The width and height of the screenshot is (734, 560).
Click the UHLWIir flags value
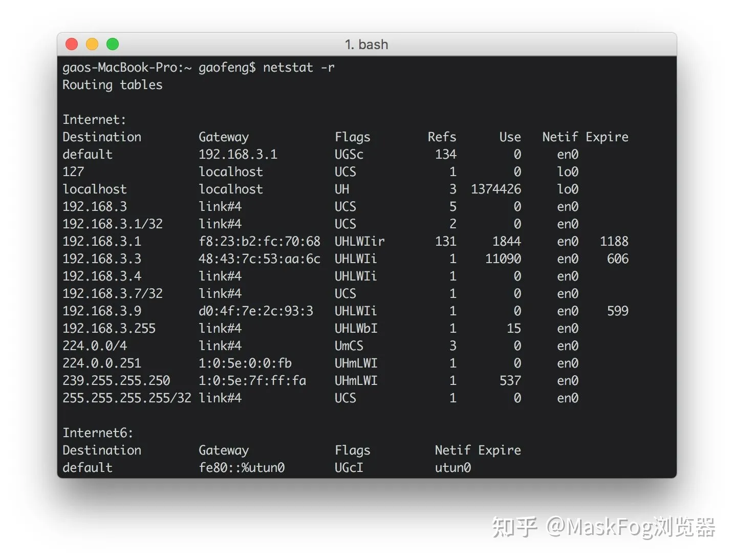coord(360,242)
